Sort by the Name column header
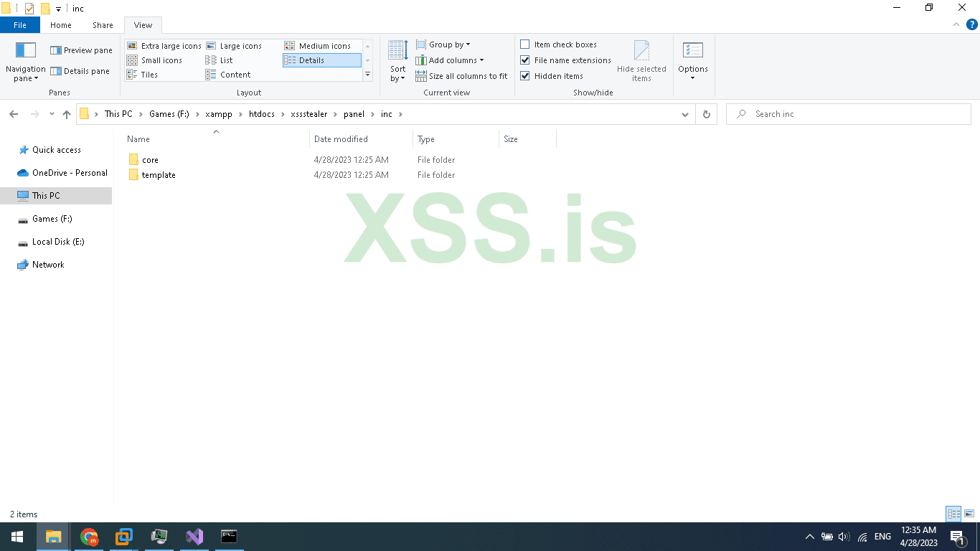Viewport: 980px width, 551px height. [216, 139]
